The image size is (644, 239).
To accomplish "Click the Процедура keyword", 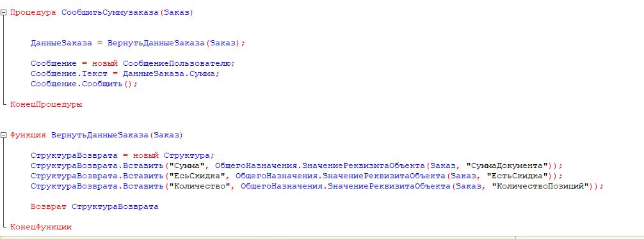I will click(33, 12).
